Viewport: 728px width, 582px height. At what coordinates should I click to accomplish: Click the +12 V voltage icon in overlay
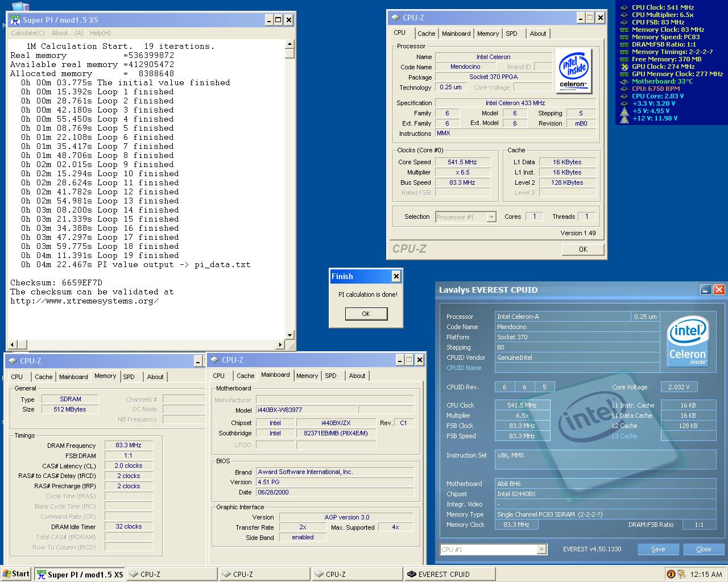tap(624, 118)
